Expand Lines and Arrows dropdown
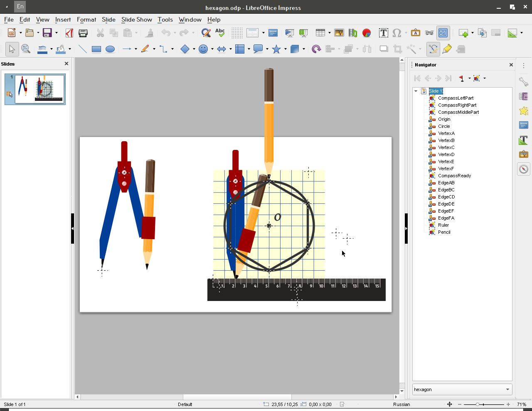 point(136,49)
